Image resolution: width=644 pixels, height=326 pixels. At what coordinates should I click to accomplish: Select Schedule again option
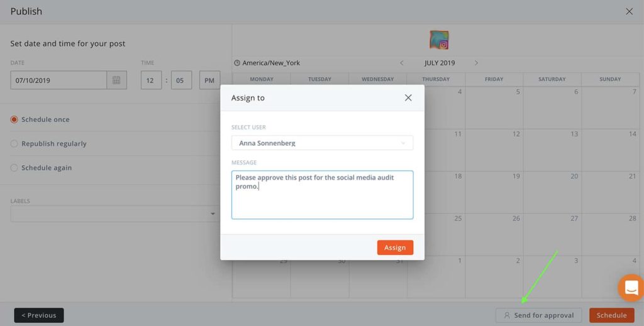pyautogui.click(x=14, y=168)
